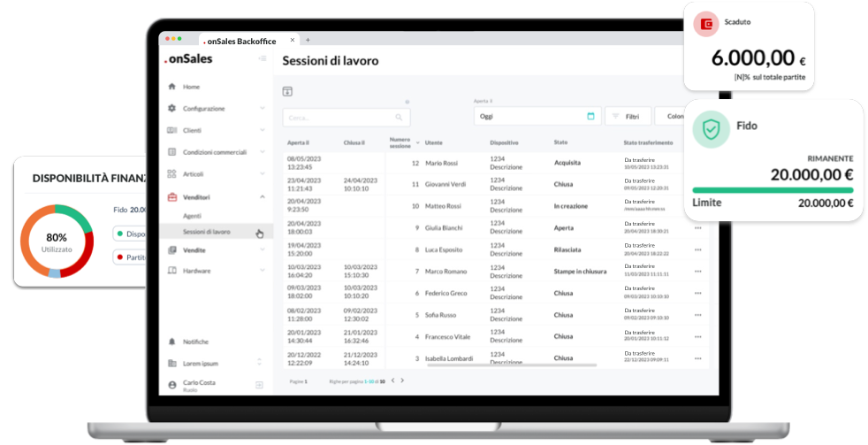Expand the Hardware menu chevron

click(x=262, y=271)
